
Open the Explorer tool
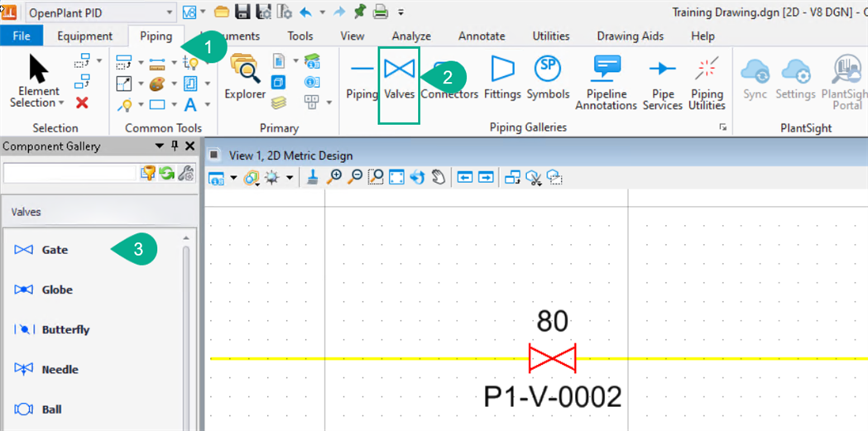pos(245,77)
